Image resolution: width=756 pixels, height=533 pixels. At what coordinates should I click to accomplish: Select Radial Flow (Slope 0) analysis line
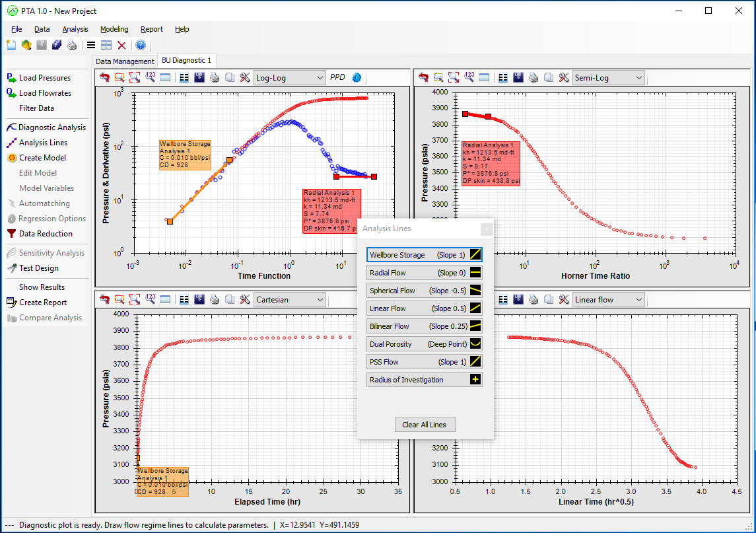(425, 273)
